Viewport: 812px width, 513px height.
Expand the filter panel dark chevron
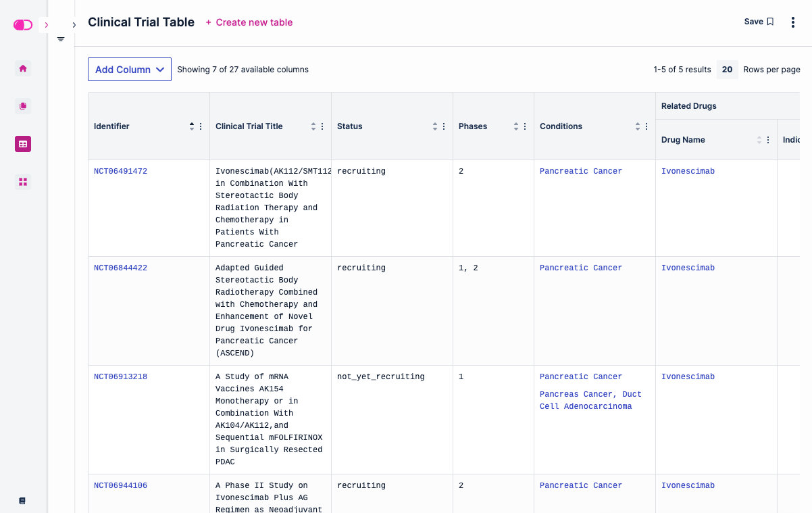(74, 25)
